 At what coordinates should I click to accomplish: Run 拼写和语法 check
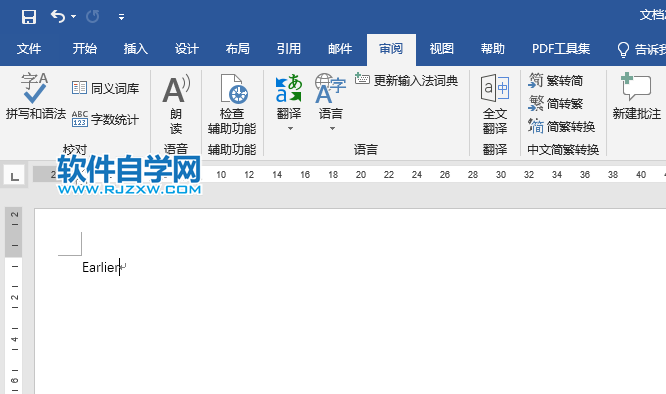[x=36, y=96]
